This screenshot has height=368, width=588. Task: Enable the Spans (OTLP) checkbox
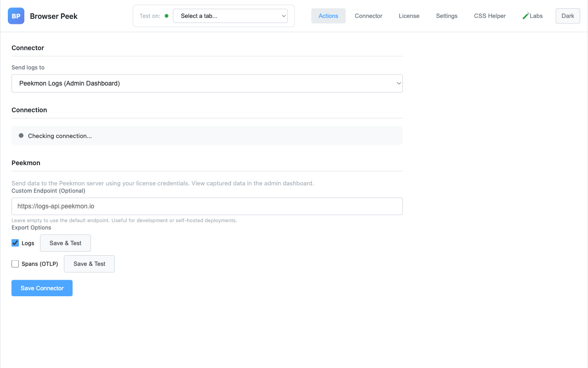point(15,264)
